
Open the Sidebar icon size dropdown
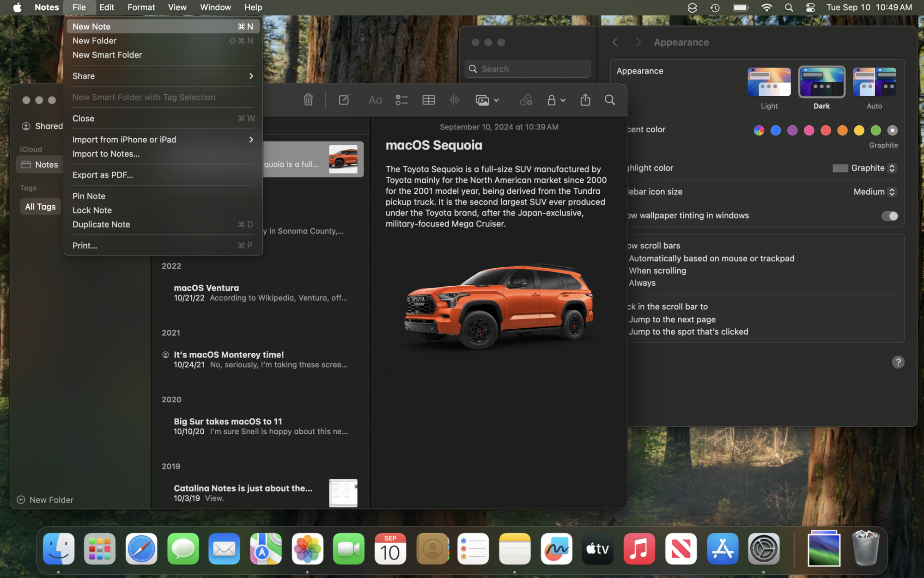click(x=874, y=191)
